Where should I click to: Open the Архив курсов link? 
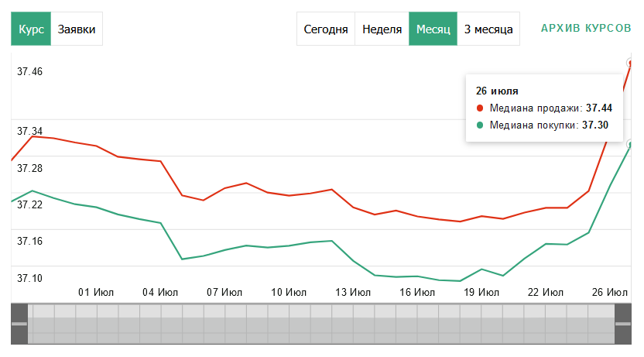click(585, 29)
